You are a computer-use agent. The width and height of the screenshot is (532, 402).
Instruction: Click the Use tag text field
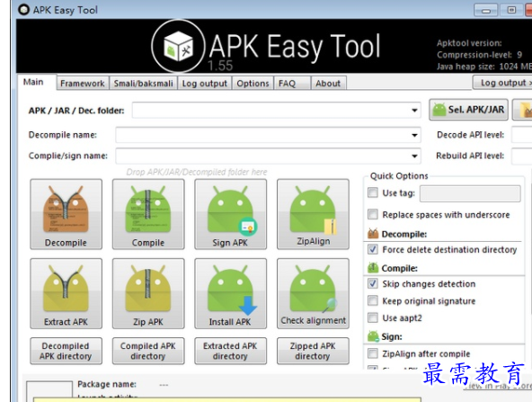(470, 193)
